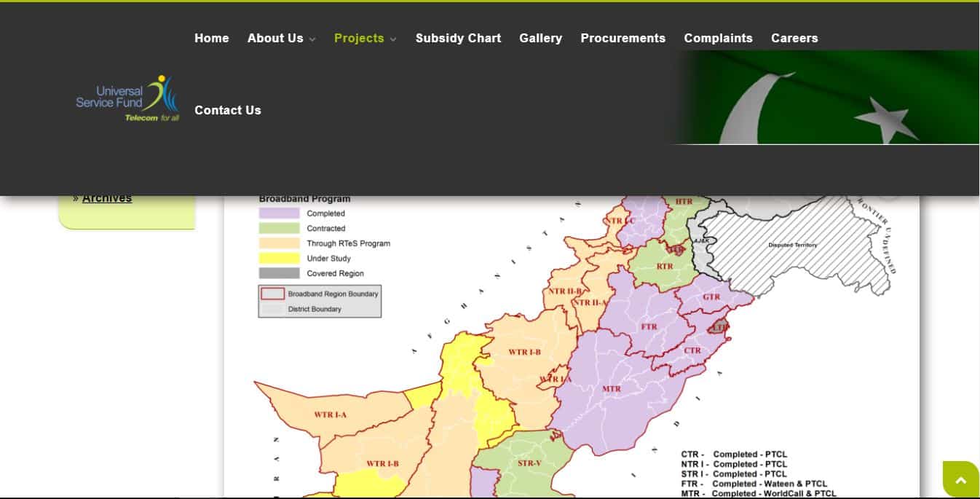Image resolution: width=980 pixels, height=499 pixels.
Task: Open the Subsidy Chart page
Action: click(459, 38)
